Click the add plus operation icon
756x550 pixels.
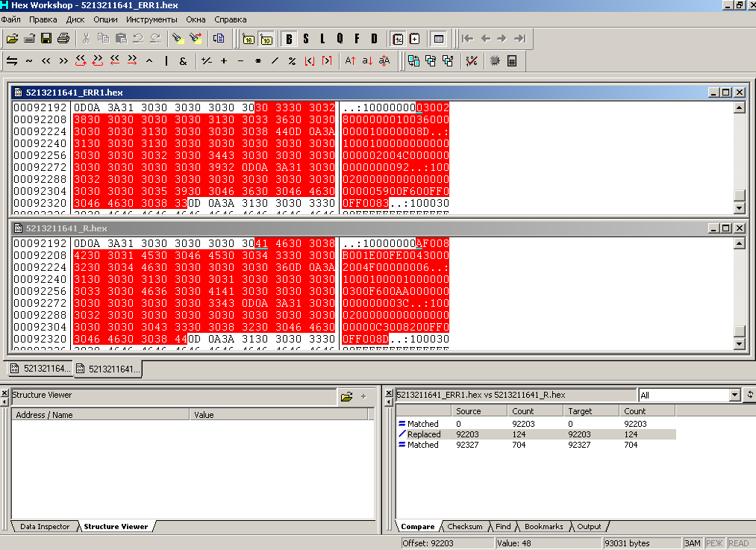(224, 60)
